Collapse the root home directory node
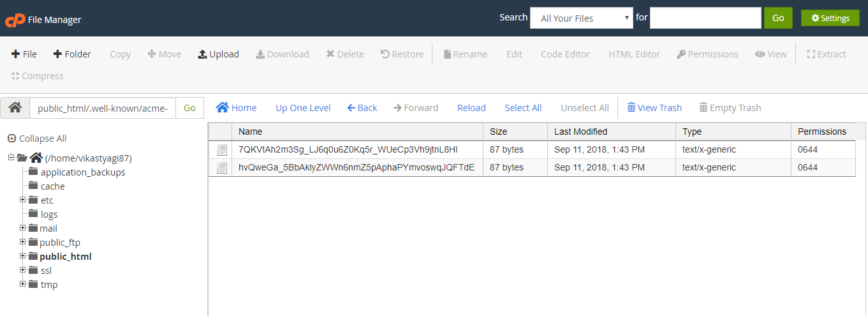The height and width of the screenshot is (316, 868). pos(11,158)
